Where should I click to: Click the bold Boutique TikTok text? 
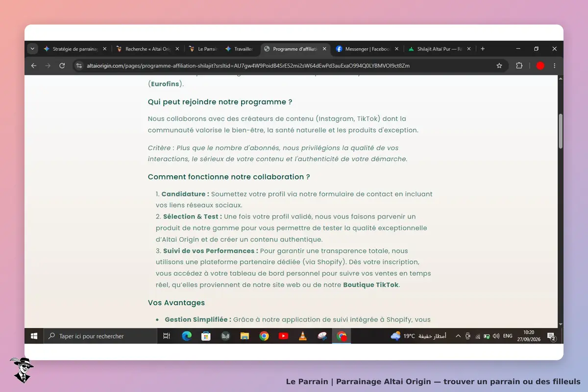371,285
